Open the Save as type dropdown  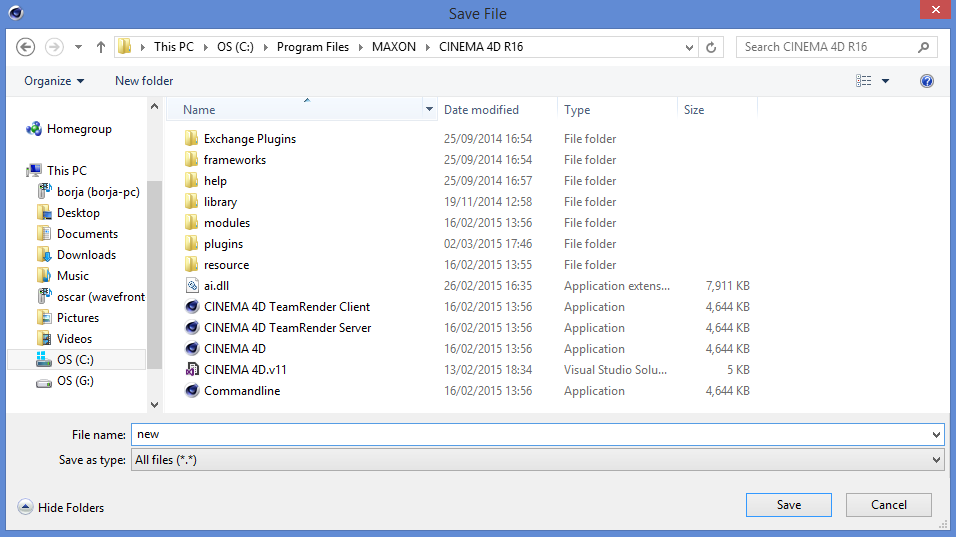(538, 460)
